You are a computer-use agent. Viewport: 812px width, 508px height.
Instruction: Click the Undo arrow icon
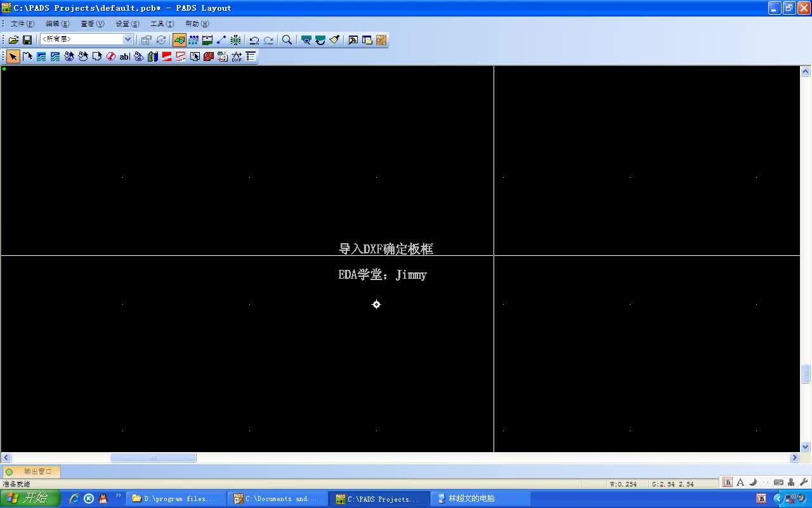pos(254,40)
